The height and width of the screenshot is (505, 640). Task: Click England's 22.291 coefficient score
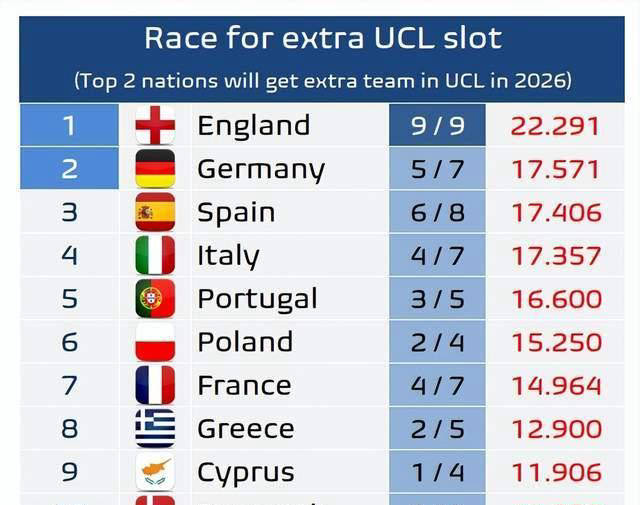tap(555, 126)
